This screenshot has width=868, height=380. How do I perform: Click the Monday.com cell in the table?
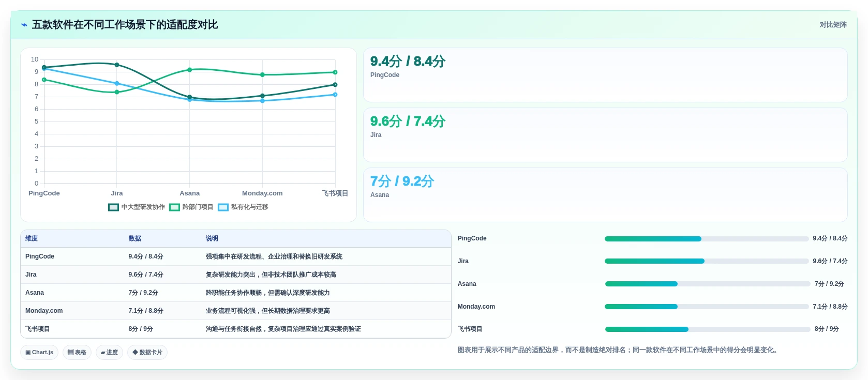[x=44, y=311]
